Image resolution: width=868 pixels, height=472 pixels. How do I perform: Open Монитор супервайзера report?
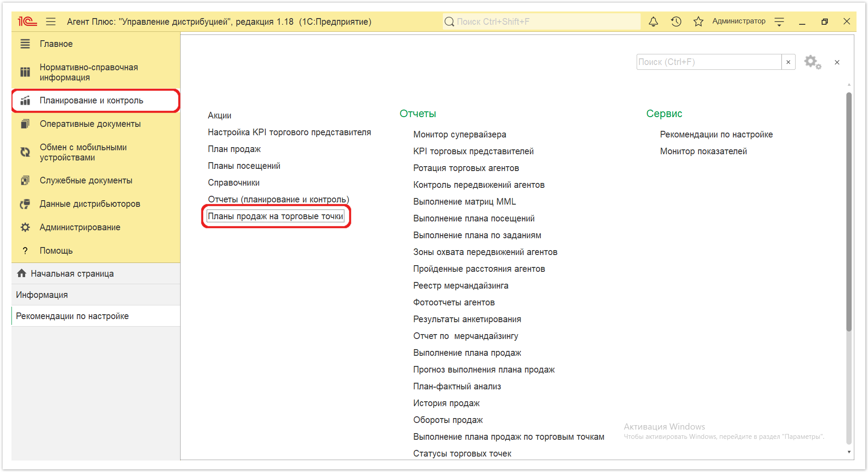pyautogui.click(x=460, y=134)
